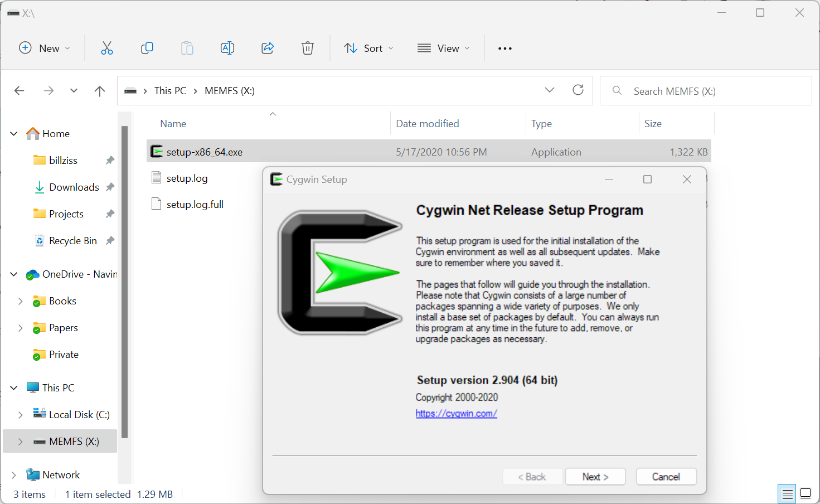Click Cancel in Cygwin Setup
Screen dimensions: 820x504
[666, 477]
